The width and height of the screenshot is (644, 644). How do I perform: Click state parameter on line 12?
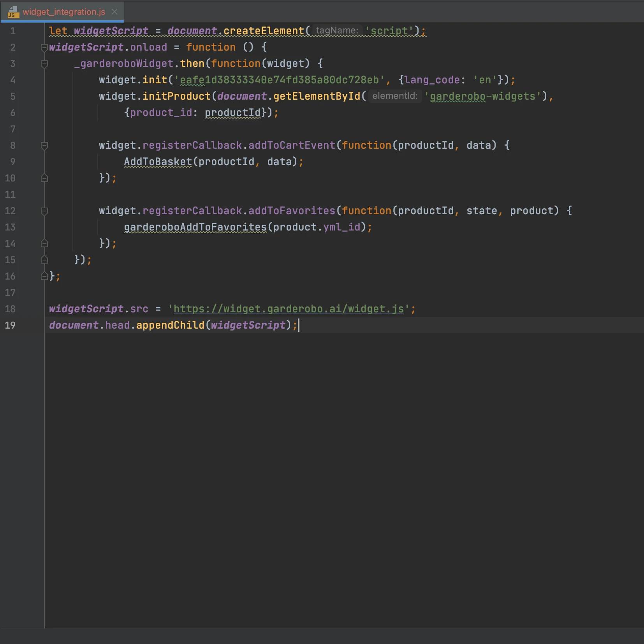(482, 211)
